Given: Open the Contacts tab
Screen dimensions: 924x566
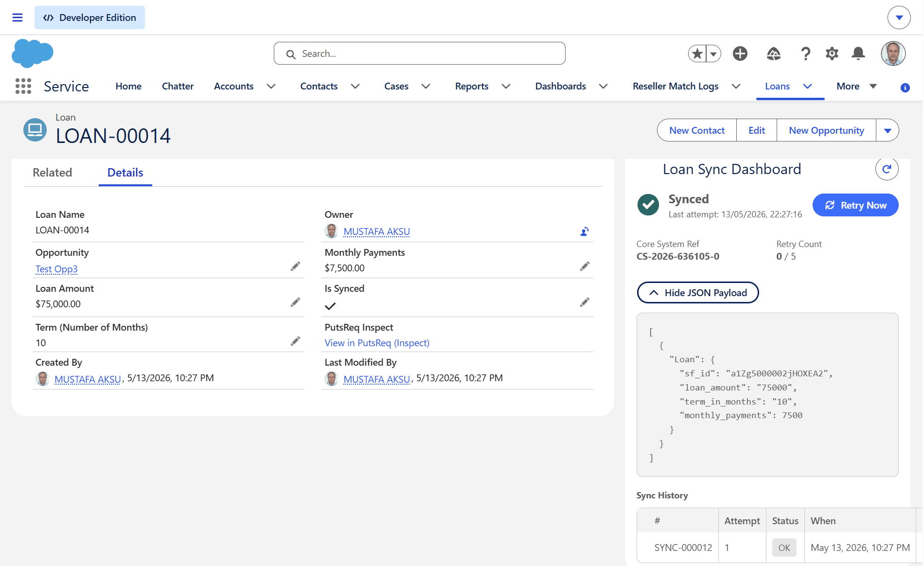Looking at the screenshot, I should click(x=319, y=86).
